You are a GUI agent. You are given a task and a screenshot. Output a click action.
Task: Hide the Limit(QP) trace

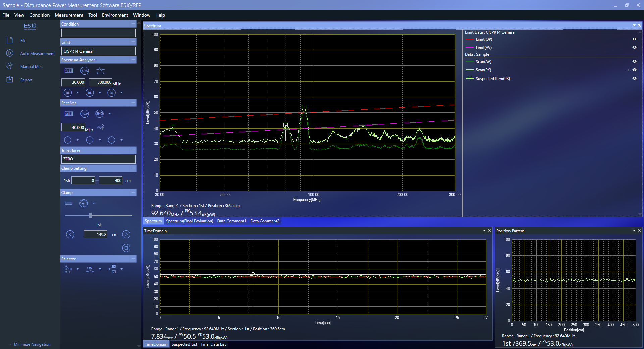pyautogui.click(x=634, y=39)
